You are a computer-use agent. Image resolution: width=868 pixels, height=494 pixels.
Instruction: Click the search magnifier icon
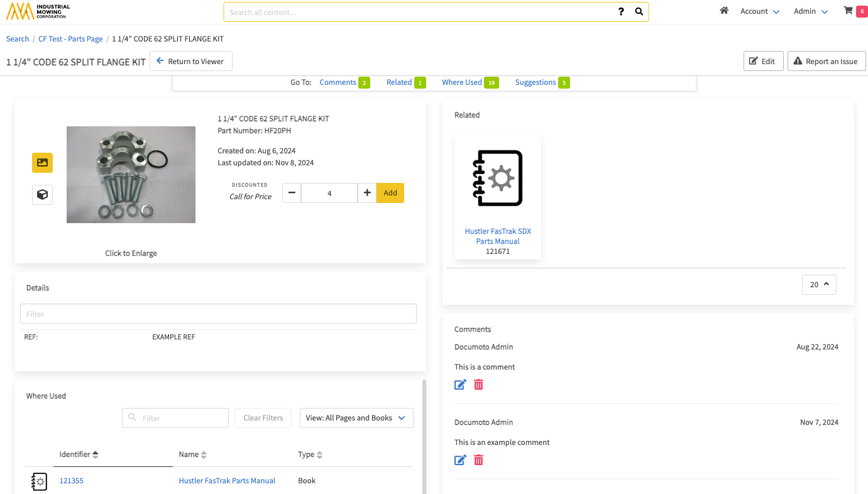pyautogui.click(x=639, y=12)
